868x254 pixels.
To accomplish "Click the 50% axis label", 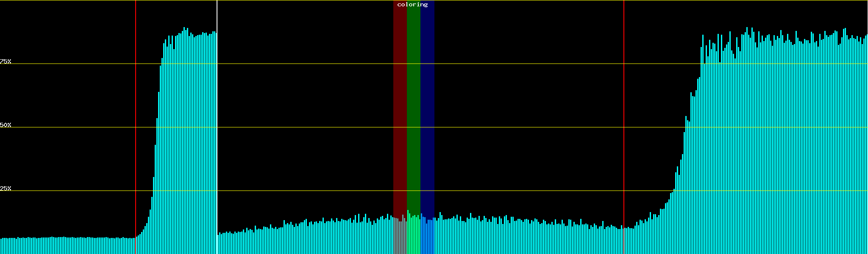I will click(x=6, y=125).
